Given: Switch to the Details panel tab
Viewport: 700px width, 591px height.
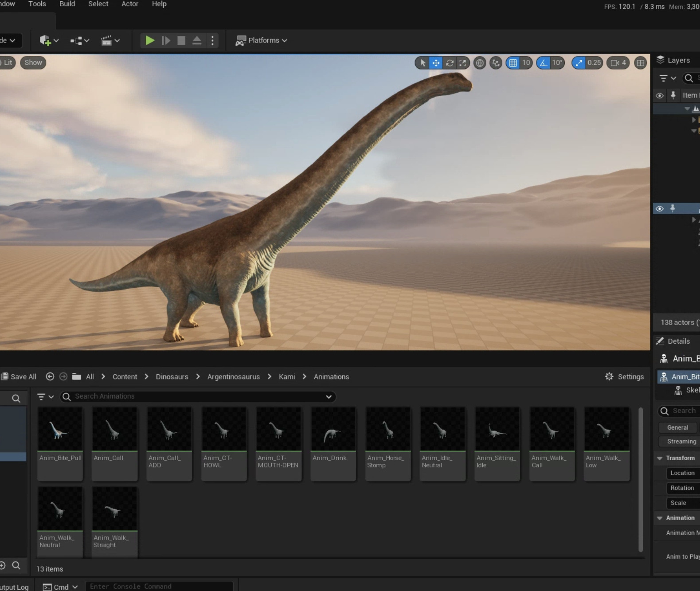Looking at the screenshot, I should (x=674, y=341).
